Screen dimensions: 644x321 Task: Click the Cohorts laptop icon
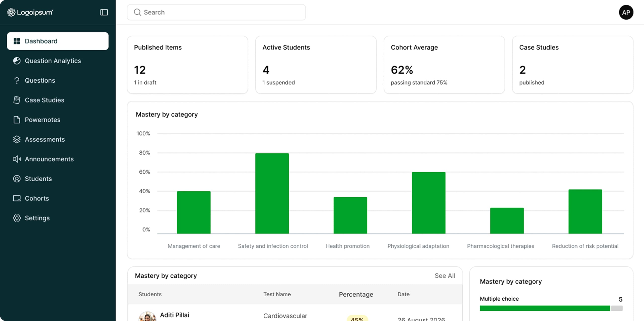coord(17,198)
